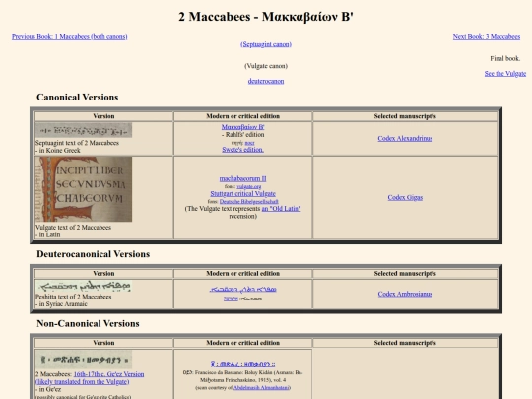Screen dimensions: 532x399
Task: Open the Ge'ez edition title link
Action: 243,365
